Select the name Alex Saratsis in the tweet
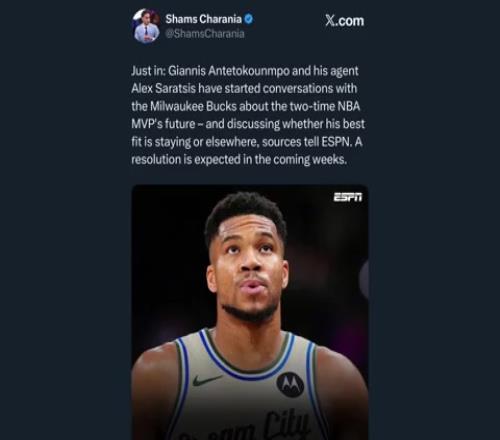This screenshot has height=440, width=500. click(x=163, y=89)
